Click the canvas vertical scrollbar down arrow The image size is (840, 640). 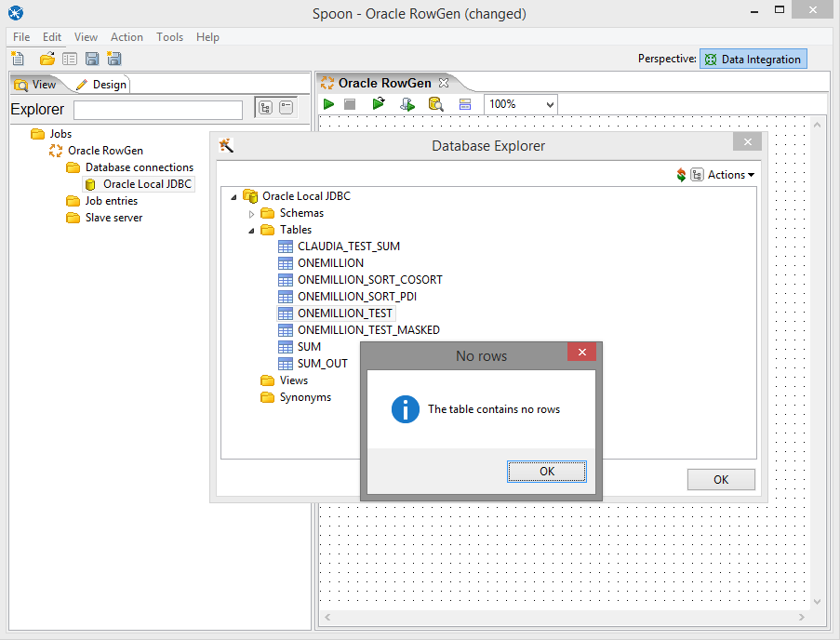point(817,602)
